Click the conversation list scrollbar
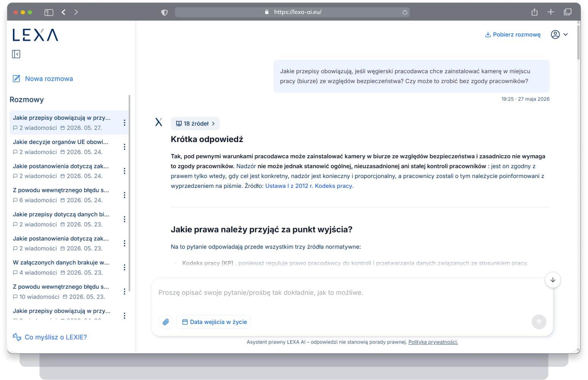 [129, 193]
